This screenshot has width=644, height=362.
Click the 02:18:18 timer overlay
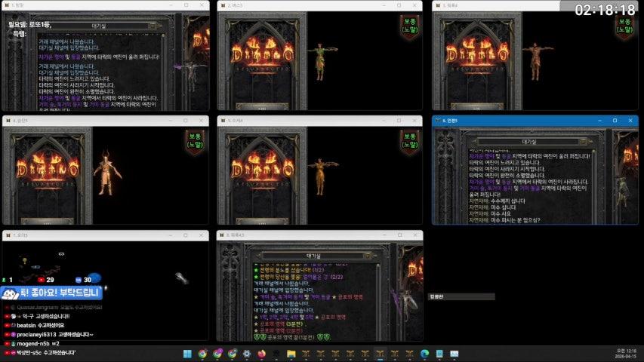pyautogui.click(x=605, y=10)
